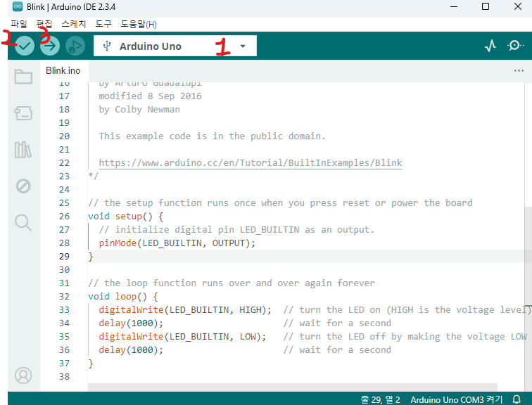532x405 pixels.
Task: Click 'digitalWrite(LED_BUILTIN, LOW);' code text
Action: click(182, 337)
